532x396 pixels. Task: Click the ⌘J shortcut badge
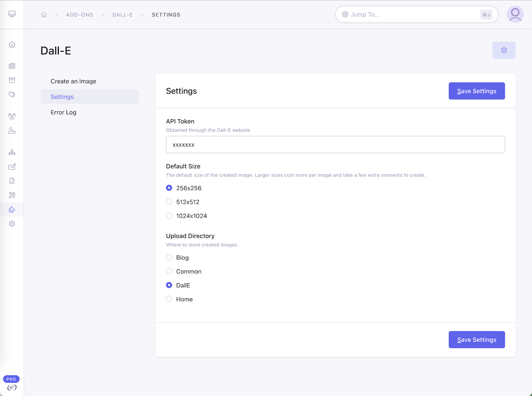pos(486,14)
